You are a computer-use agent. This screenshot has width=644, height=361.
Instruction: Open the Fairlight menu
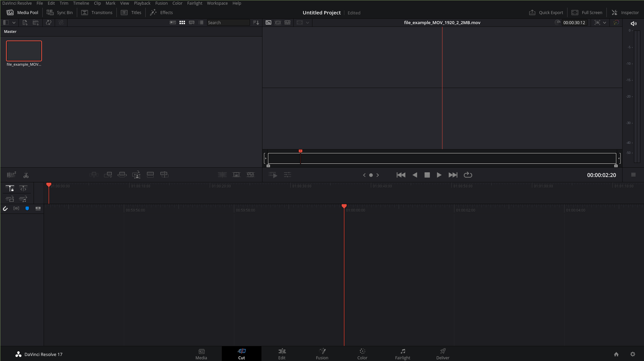[195, 3]
